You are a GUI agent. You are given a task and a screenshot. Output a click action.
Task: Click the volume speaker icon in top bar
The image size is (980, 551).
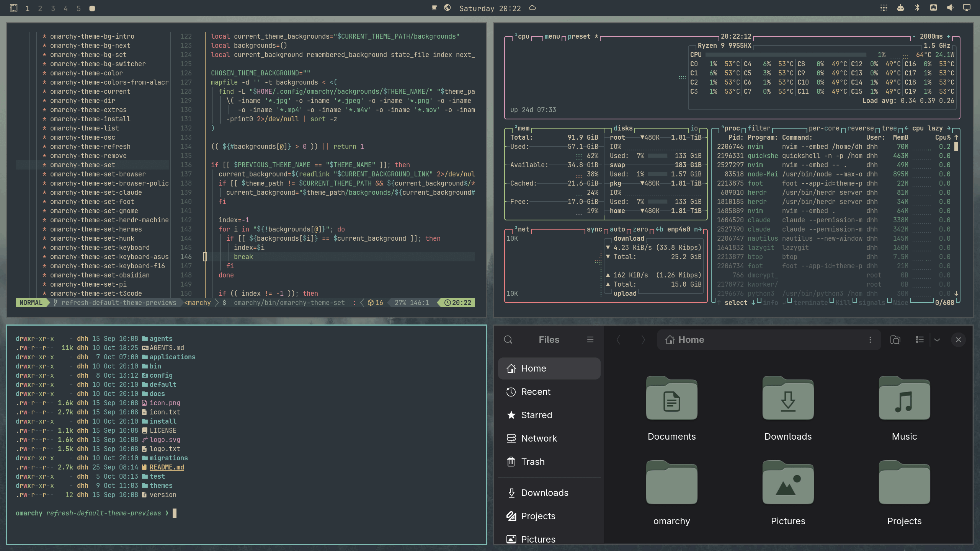click(950, 8)
